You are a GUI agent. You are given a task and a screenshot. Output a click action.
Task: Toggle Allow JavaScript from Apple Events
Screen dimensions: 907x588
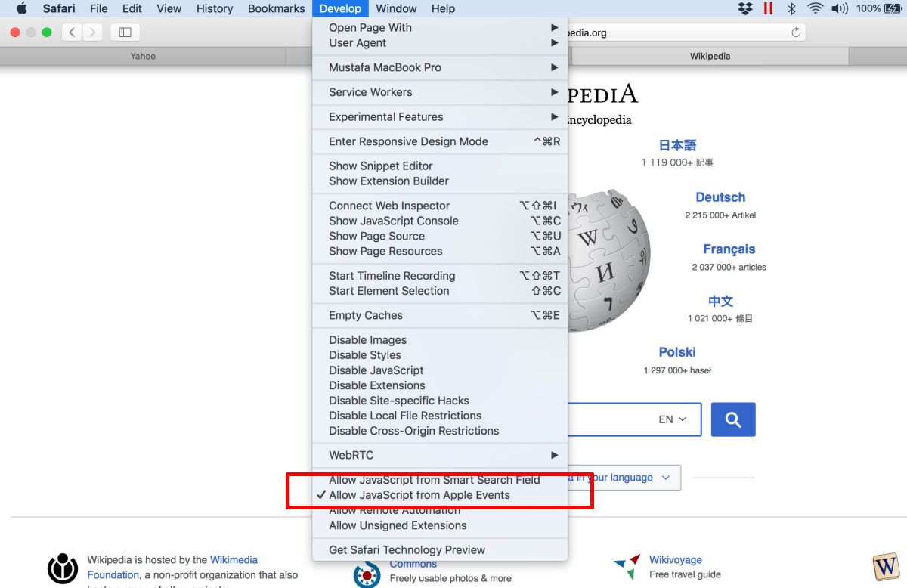click(x=440, y=495)
